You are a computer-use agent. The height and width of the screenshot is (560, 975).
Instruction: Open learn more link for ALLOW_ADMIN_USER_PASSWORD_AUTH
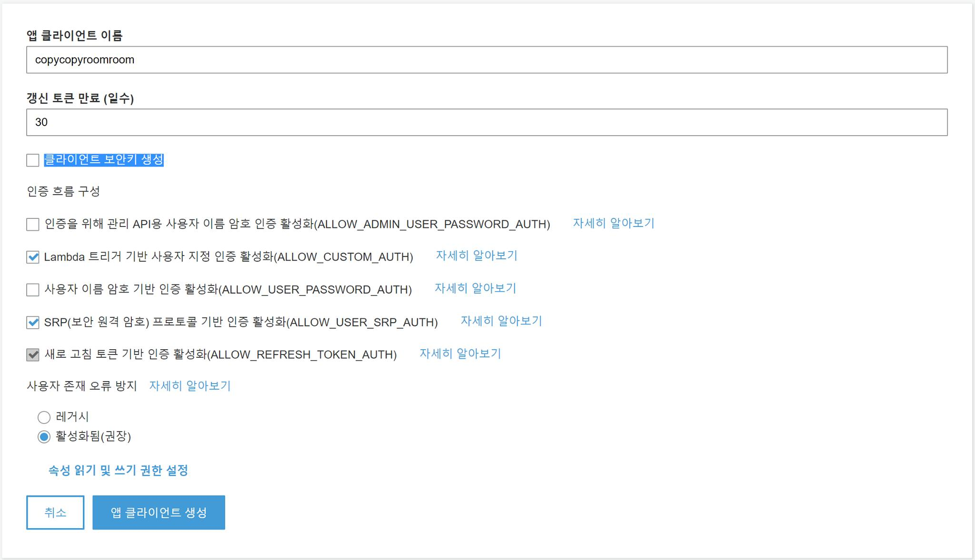(x=613, y=223)
